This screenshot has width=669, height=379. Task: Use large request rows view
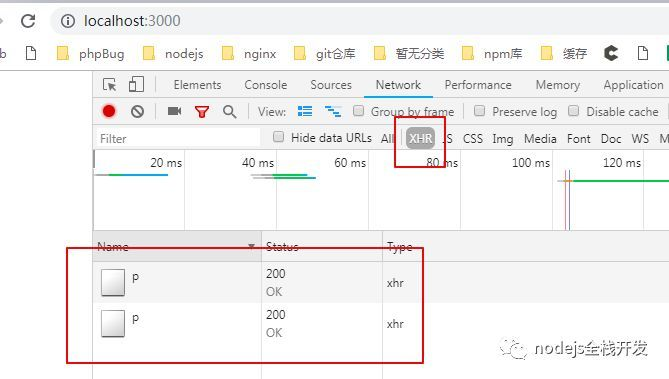(305, 111)
